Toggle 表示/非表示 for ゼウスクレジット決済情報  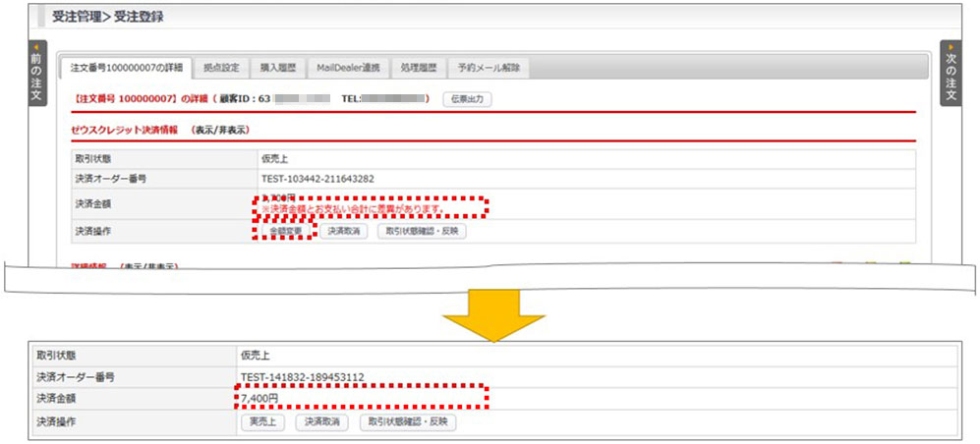(220, 131)
